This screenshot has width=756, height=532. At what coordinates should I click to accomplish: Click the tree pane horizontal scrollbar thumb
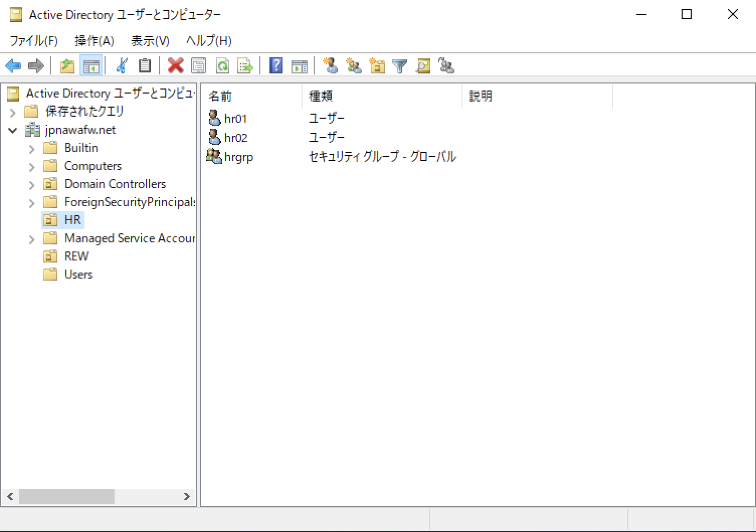pyautogui.click(x=67, y=496)
